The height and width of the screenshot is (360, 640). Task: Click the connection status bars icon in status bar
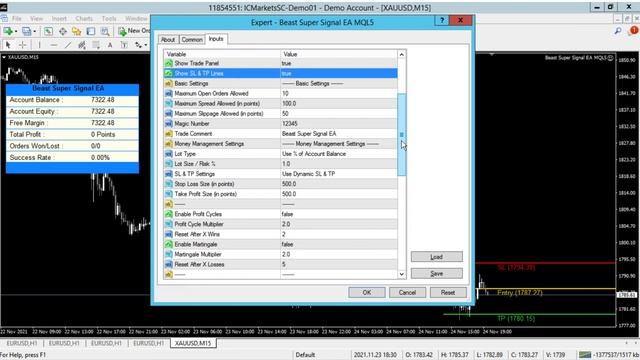click(x=584, y=355)
